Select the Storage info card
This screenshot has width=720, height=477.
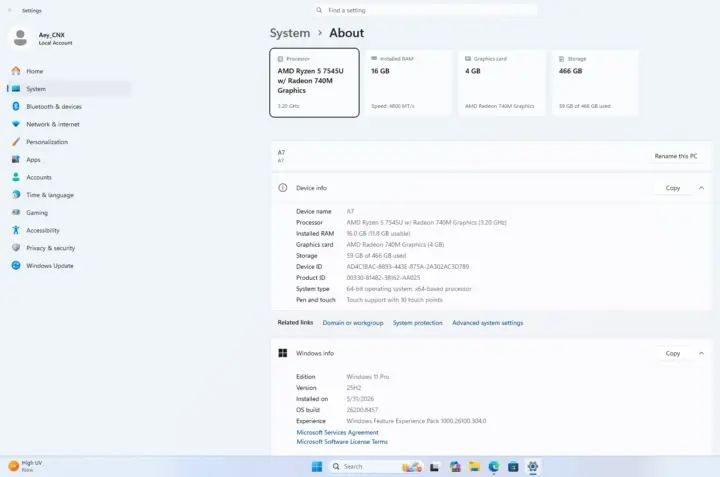pos(596,83)
